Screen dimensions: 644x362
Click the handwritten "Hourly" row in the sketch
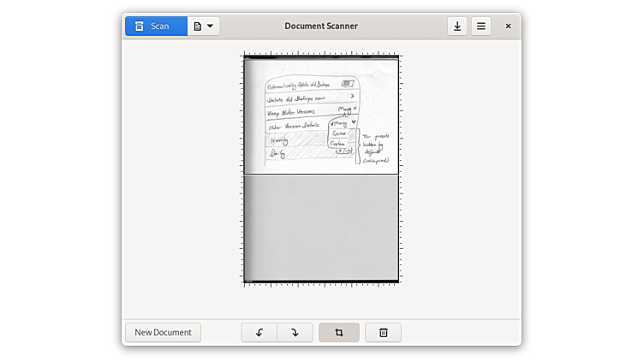(279, 140)
